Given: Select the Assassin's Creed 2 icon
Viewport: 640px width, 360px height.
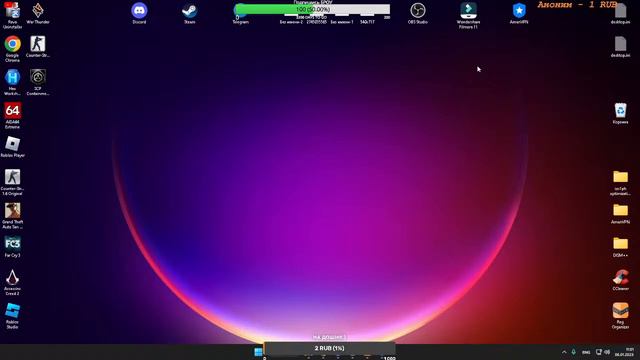Looking at the screenshot, I should pyautogui.click(x=12, y=282).
